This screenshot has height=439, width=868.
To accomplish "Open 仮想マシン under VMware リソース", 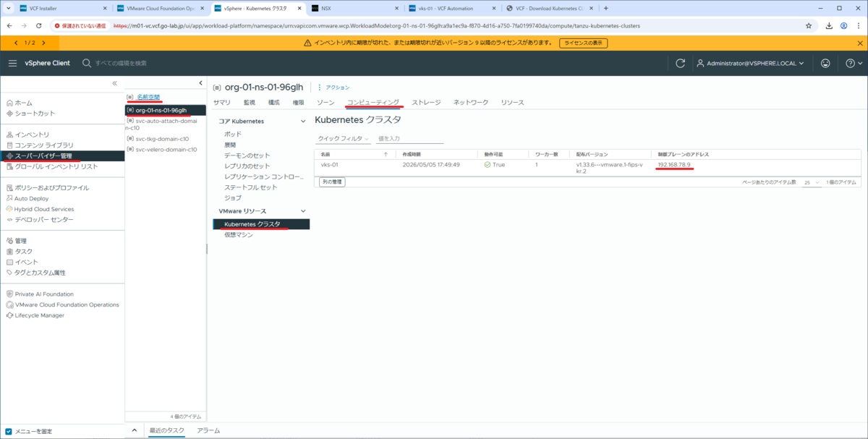I will [x=239, y=235].
